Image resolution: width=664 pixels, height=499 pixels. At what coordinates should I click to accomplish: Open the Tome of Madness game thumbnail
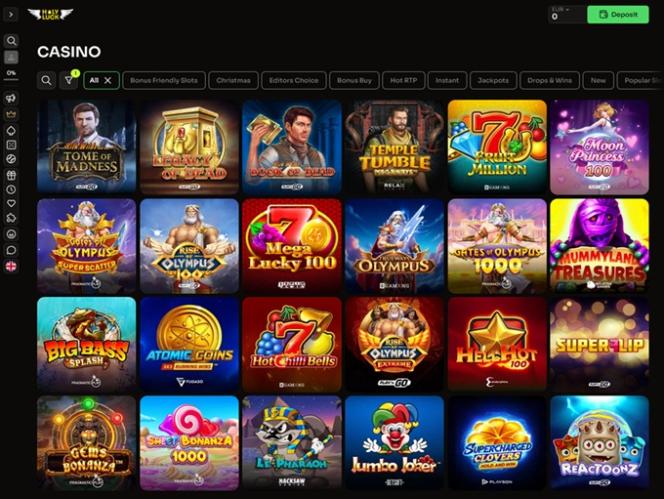point(86,147)
